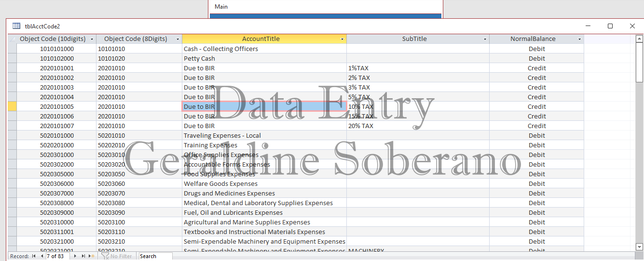Click 'Textbooks and Instructional Materials Expenses' cell
Image resolution: width=644 pixels, height=261 pixels.
point(264,232)
